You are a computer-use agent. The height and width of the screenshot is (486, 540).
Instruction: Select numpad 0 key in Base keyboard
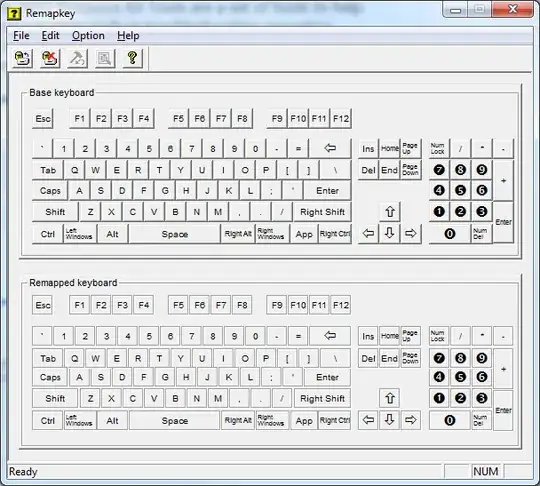click(x=450, y=234)
